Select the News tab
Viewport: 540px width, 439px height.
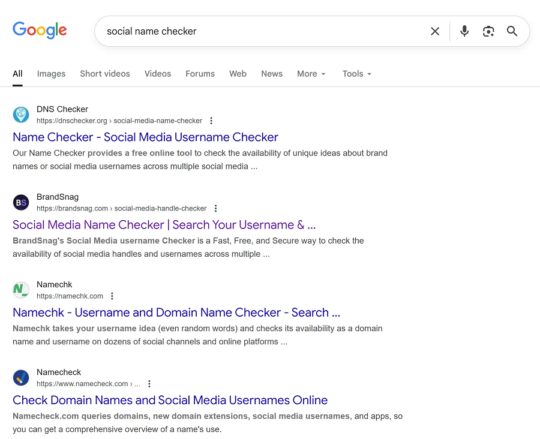tap(272, 74)
